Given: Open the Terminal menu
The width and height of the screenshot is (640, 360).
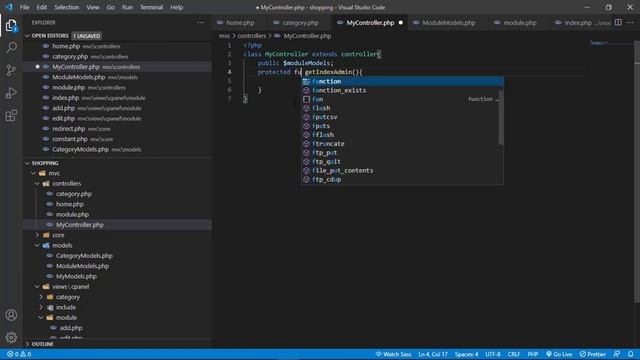Looking at the screenshot, I should 151,7.
